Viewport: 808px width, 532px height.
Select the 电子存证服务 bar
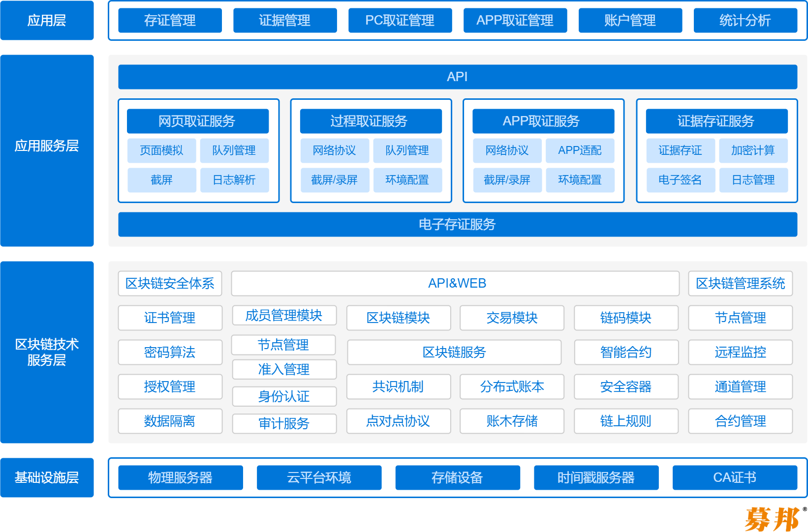[457, 225]
